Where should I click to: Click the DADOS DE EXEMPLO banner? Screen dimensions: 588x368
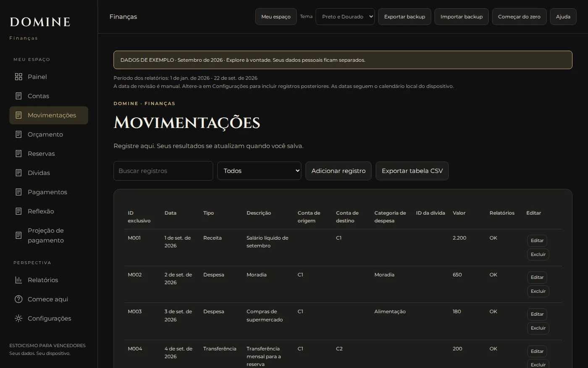pos(343,60)
